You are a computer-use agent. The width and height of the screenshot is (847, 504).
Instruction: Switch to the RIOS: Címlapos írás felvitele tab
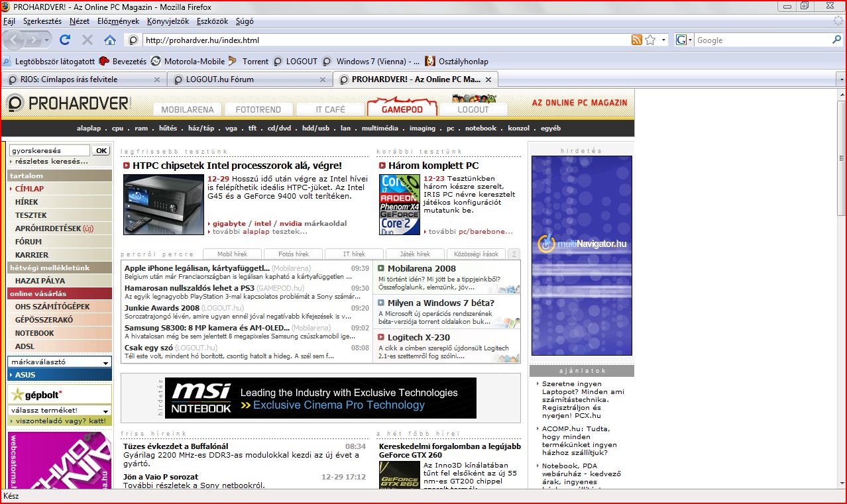tap(84, 79)
